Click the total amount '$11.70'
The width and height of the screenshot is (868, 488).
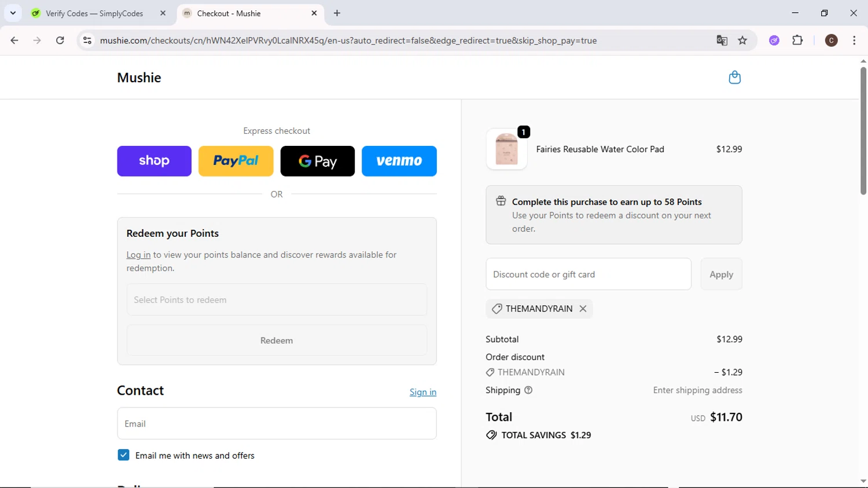(x=726, y=417)
